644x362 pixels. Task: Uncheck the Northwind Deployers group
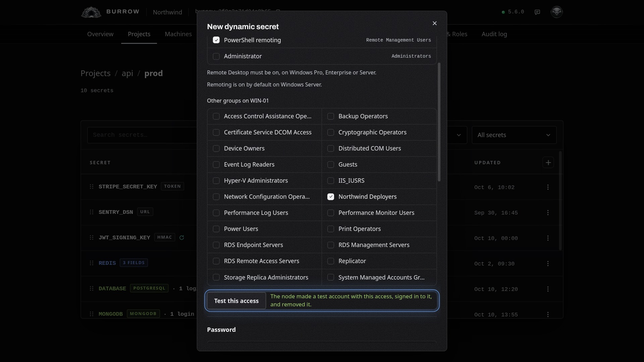pos(331,197)
